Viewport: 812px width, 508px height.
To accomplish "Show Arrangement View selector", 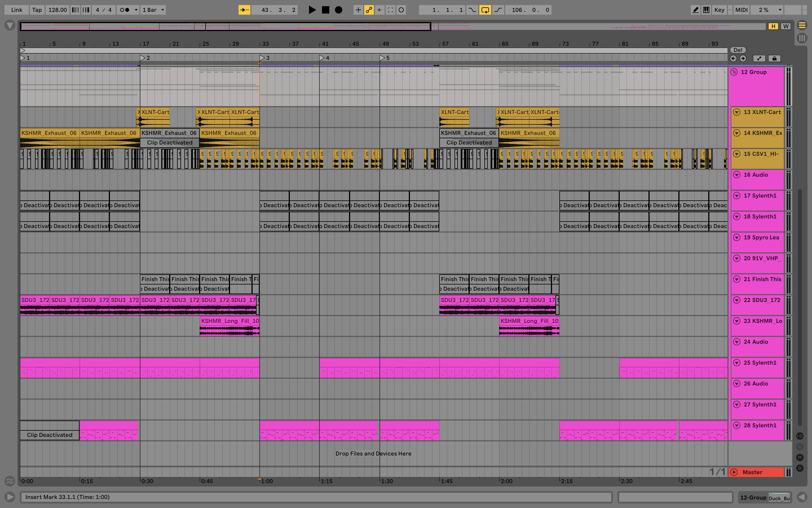I will point(802,25).
